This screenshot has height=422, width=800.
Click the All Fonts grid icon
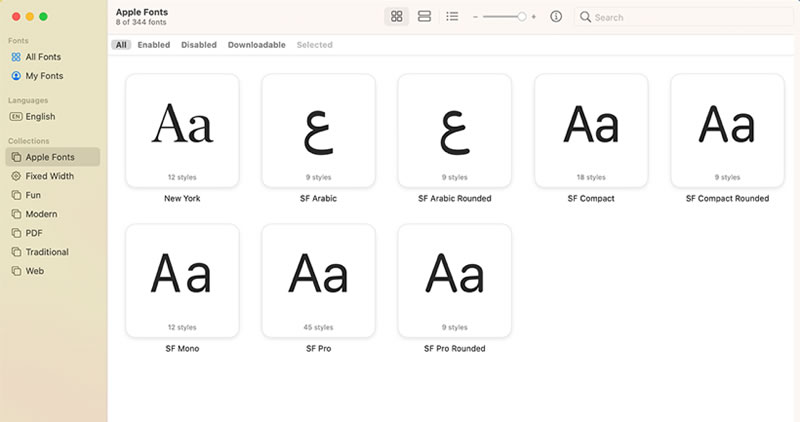point(16,57)
